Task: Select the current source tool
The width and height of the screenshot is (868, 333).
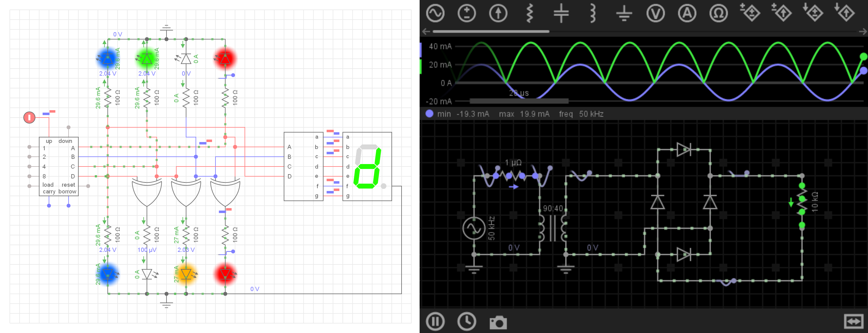Action: [x=498, y=13]
